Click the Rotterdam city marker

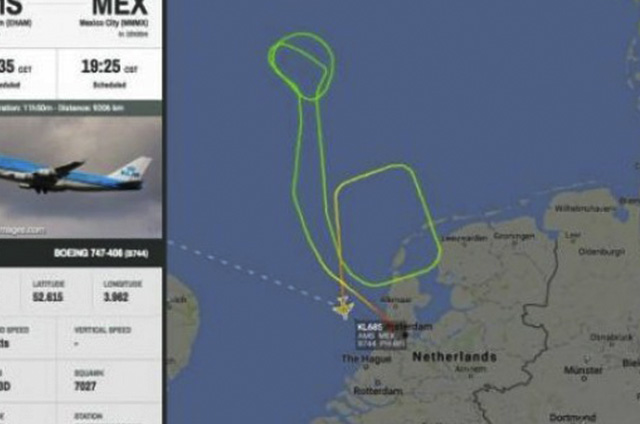(378, 382)
